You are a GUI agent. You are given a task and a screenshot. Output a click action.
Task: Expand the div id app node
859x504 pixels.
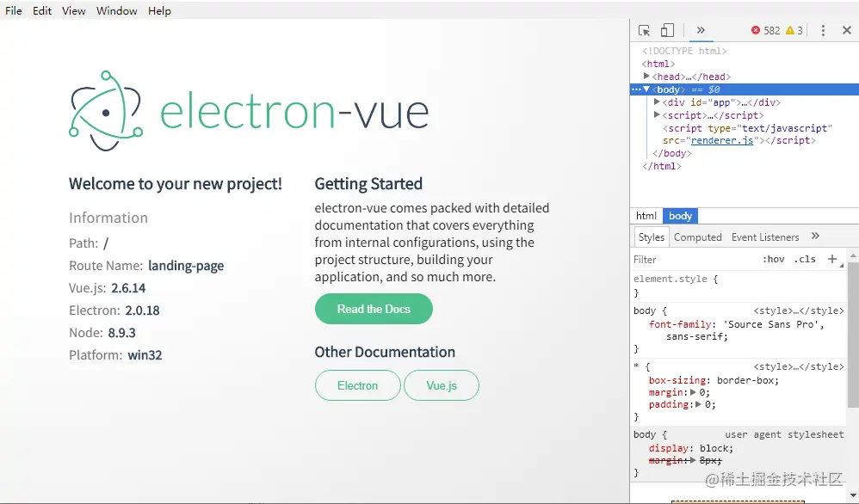point(657,101)
